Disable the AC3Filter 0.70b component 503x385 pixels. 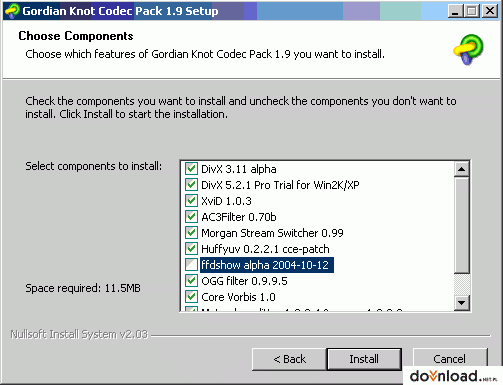(191, 217)
